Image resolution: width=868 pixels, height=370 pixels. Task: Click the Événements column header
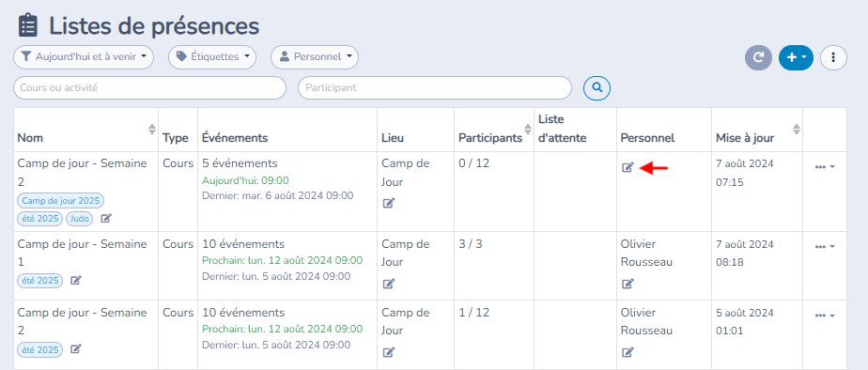point(235,138)
